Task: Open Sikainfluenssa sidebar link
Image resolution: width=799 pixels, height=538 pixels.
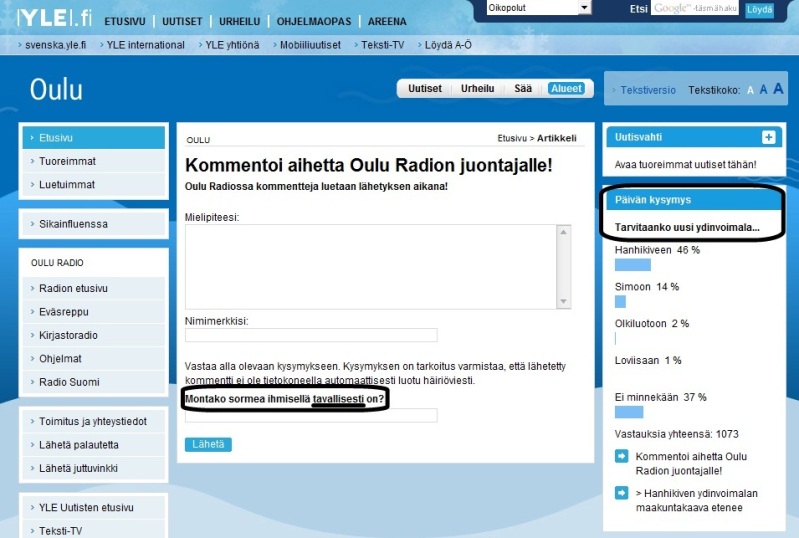Action: [x=94, y=224]
